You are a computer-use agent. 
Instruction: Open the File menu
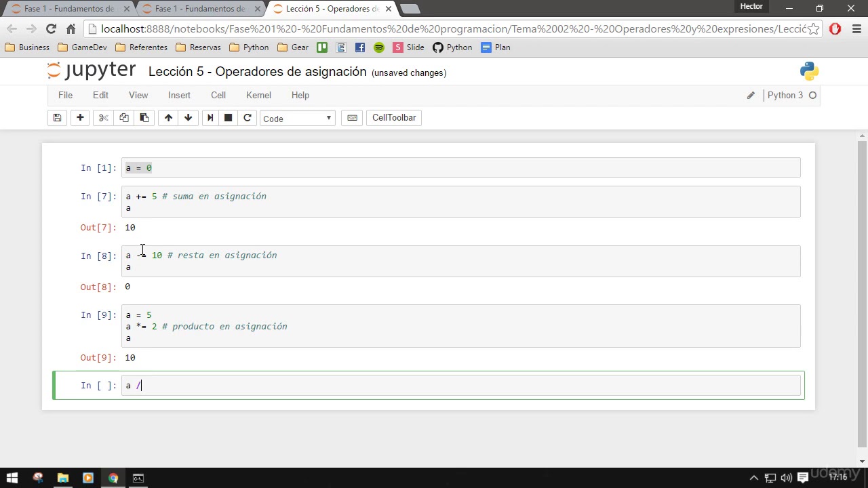coord(65,96)
